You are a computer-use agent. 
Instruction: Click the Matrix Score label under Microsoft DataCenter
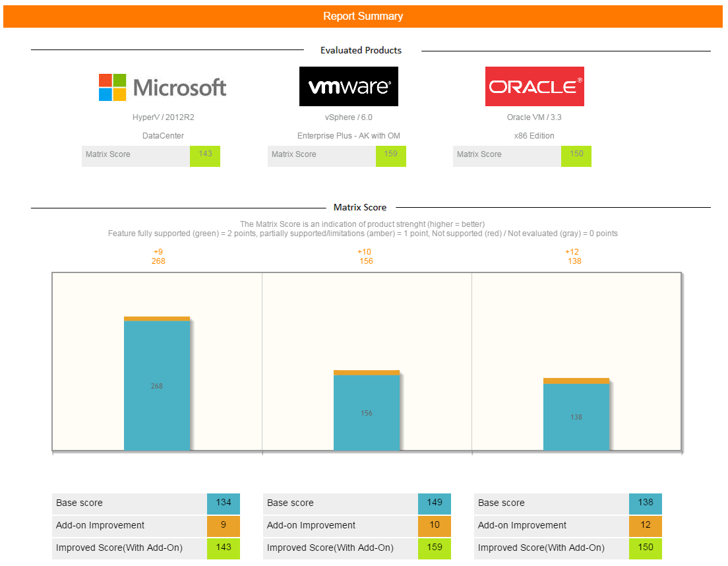tap(107, 154)
